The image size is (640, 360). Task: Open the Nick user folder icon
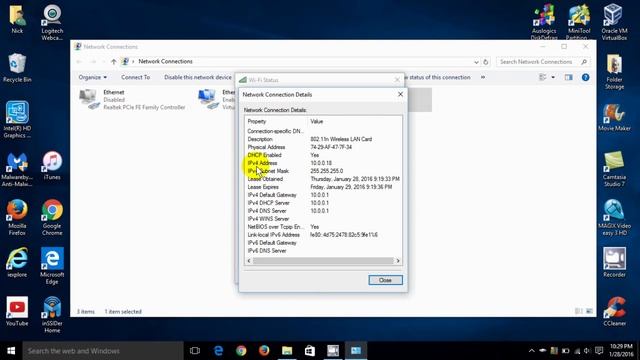point(17,19)
